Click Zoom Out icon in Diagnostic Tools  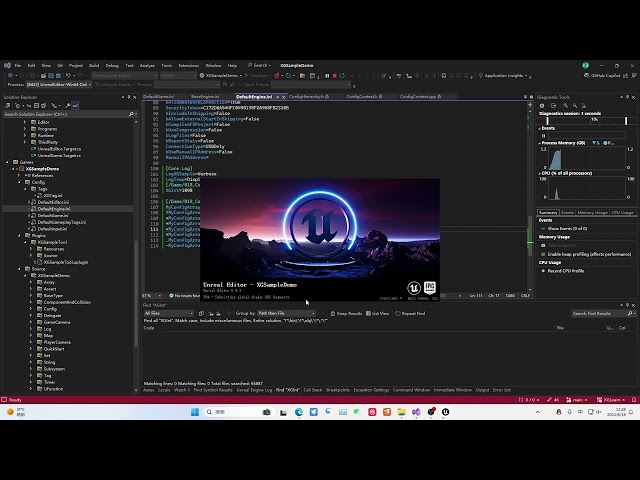click(x=575, y=106)
